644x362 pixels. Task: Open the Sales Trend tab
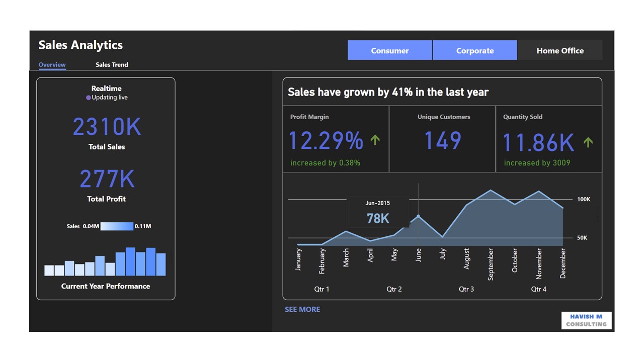(112, 65)
